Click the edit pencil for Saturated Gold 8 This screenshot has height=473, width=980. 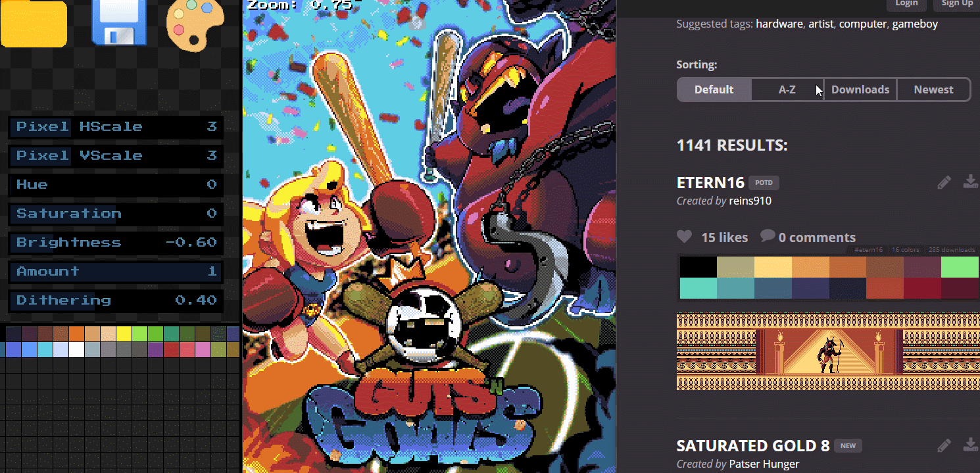(x=944, y=445)
